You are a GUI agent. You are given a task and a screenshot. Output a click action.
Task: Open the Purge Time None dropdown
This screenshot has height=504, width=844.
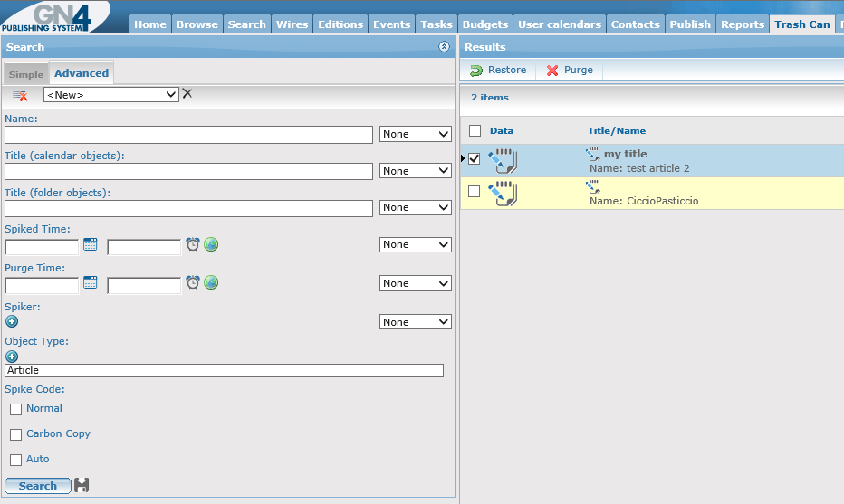pyautogui.click(x=415, y=283)
